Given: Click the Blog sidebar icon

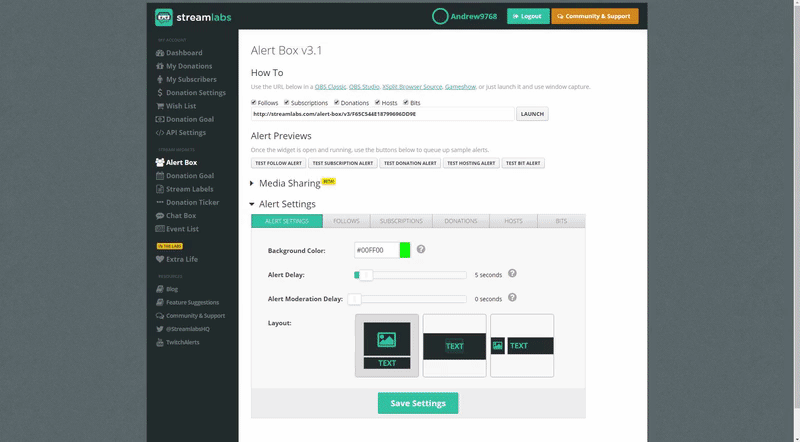Looking at the screenshot, I should point(160,289).
